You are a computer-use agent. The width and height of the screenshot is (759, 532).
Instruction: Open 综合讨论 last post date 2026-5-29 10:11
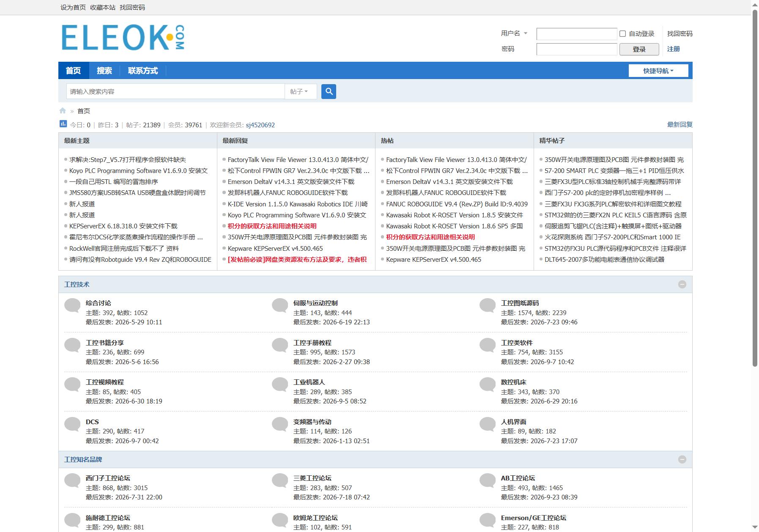point(139,322)
